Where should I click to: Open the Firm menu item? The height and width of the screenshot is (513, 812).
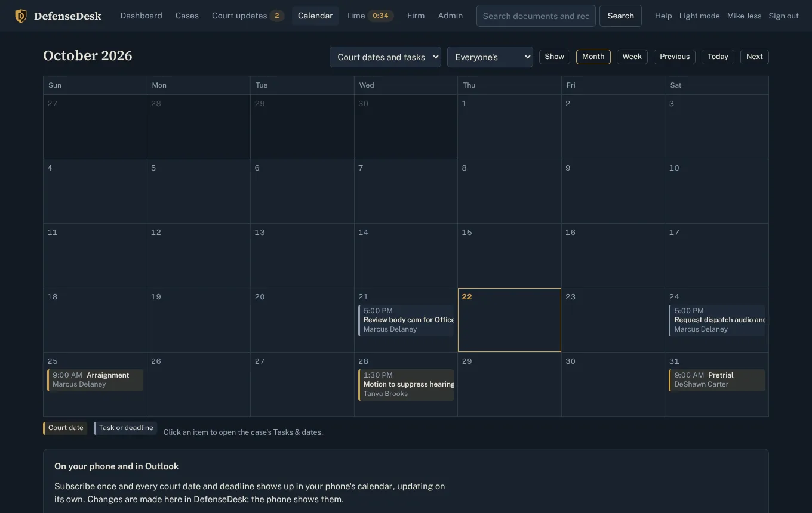(x=416, y=16)
